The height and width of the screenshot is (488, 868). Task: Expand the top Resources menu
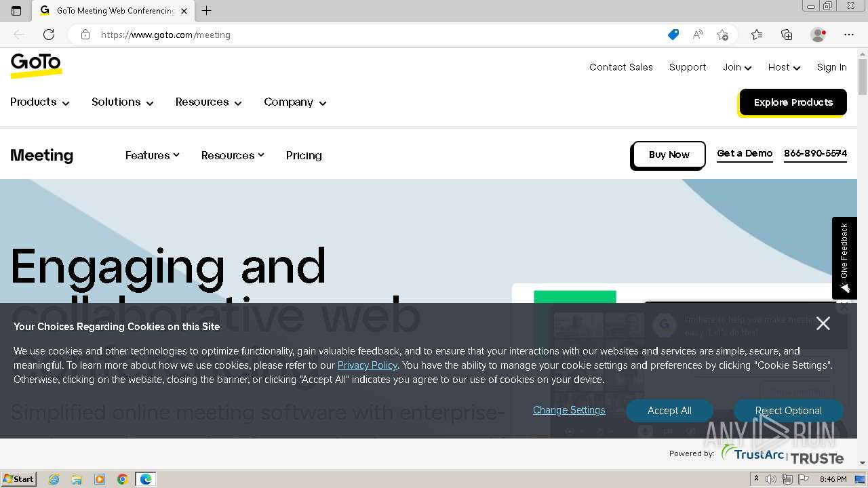[209, 102]
